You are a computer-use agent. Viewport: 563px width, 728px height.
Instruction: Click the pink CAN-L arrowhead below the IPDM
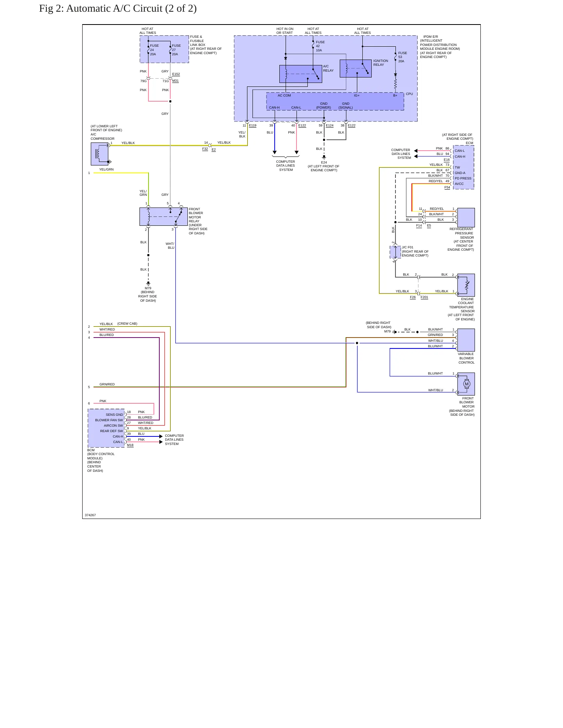pyautogui.click(x=297, y=152)
